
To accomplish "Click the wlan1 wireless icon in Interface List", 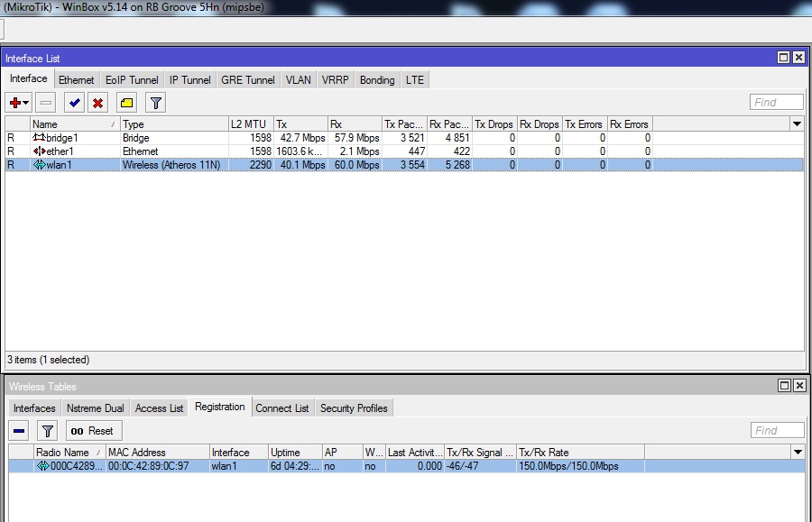I will [39, 164].
